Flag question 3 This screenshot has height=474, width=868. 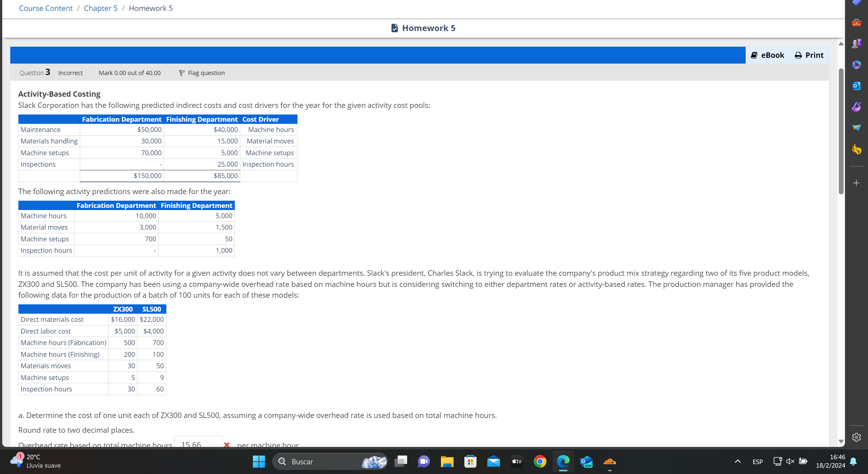pos(202,73)
